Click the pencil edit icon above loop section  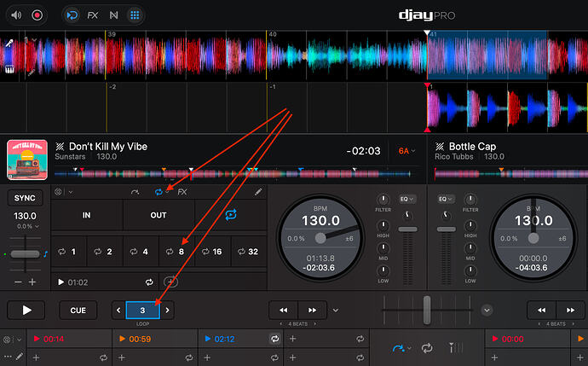(258, 192)
